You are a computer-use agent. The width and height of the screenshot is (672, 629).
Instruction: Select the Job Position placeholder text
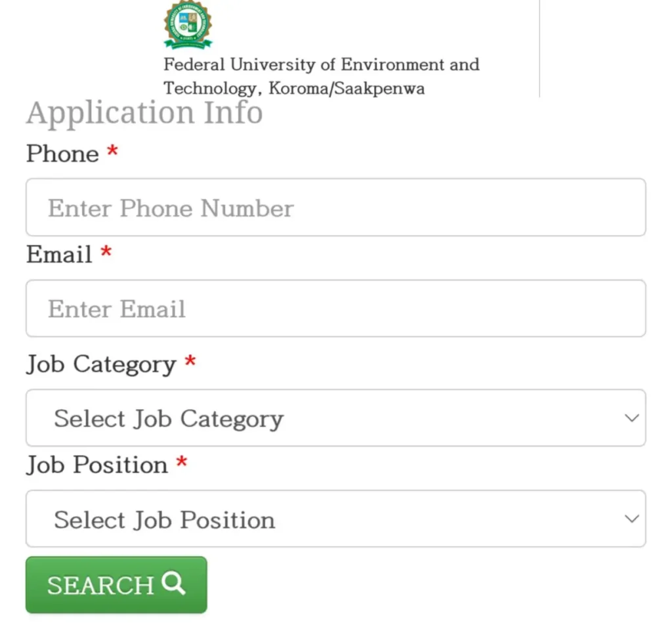[165, 519]
